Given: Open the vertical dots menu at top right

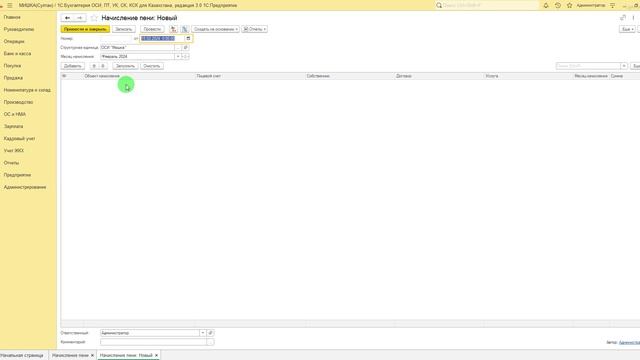Looking at the screenshot, I should click(x=633, y=18).
